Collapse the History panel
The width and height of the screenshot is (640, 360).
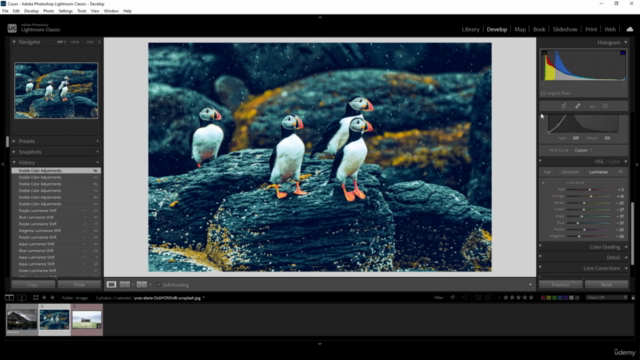[14, 162]
